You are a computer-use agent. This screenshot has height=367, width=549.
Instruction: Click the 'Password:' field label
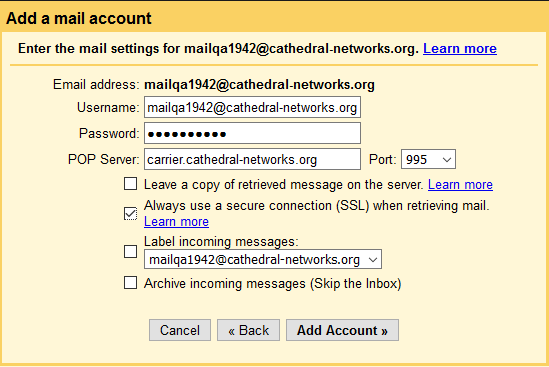[109, 133]
